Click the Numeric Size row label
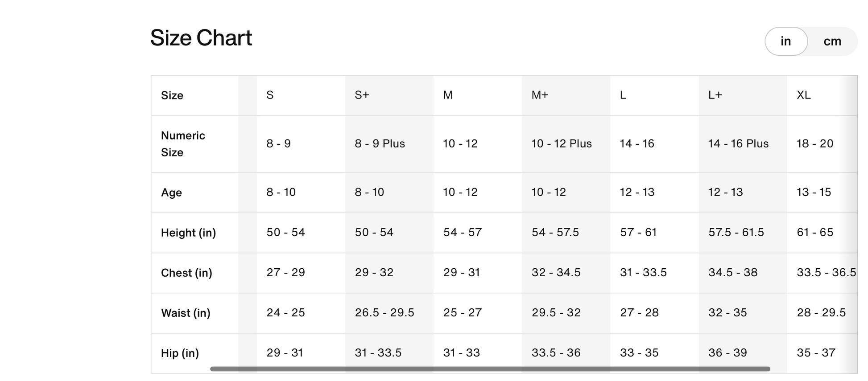This screenshot has height=381, width=868. [x=183, y=144]
